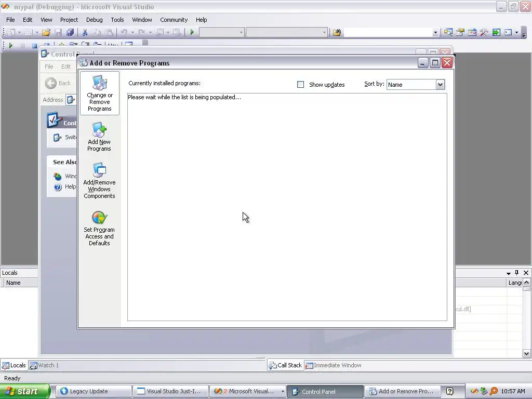The height and width of the screenshot is (399, 532).
Task: Open Command Window toolbar icon
Action: pos(508,33)
